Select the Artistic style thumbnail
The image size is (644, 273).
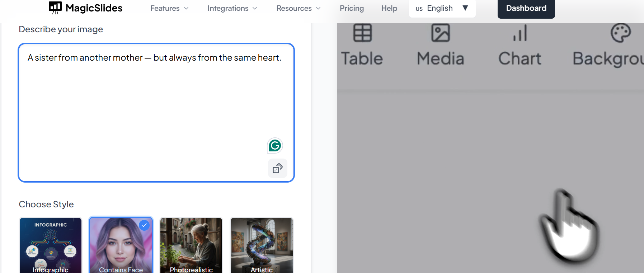tap(262, 245)
